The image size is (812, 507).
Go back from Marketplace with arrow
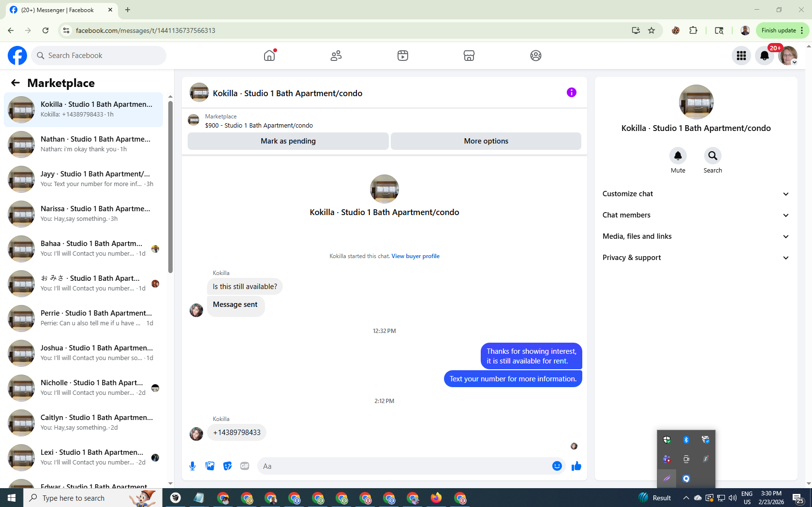(x=15, y=83)
